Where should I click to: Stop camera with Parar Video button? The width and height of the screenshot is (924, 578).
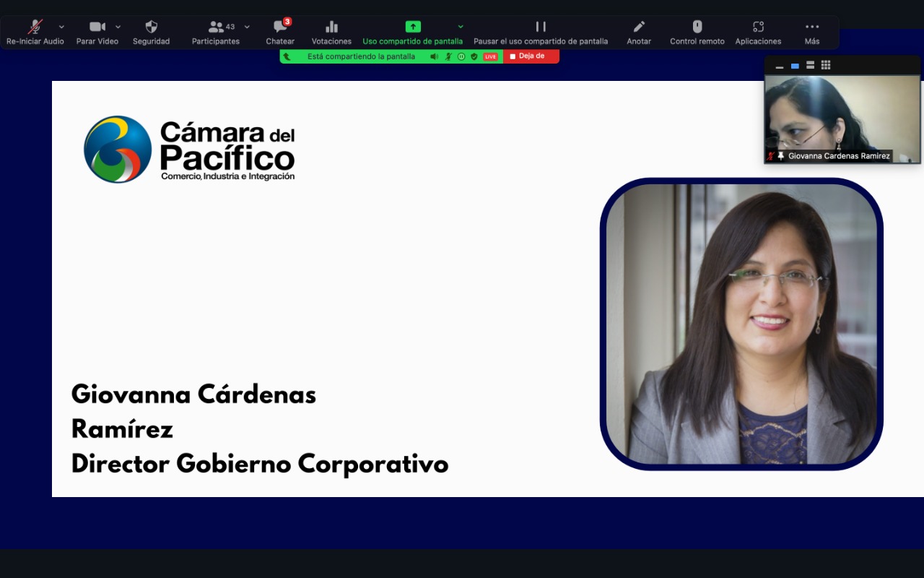point(97,32)
